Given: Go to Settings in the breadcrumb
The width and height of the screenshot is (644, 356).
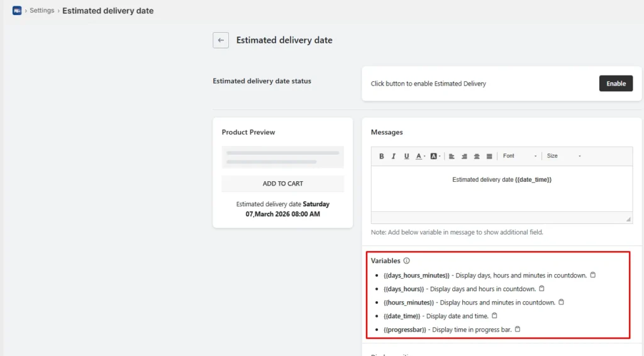Looking at the screenshot, I should point(42,11).
